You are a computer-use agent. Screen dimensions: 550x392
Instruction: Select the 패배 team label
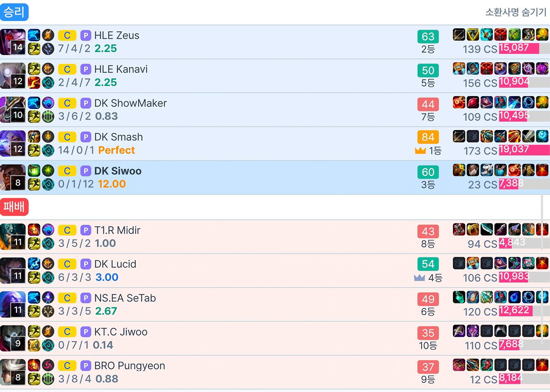click(x=14, y=207)
